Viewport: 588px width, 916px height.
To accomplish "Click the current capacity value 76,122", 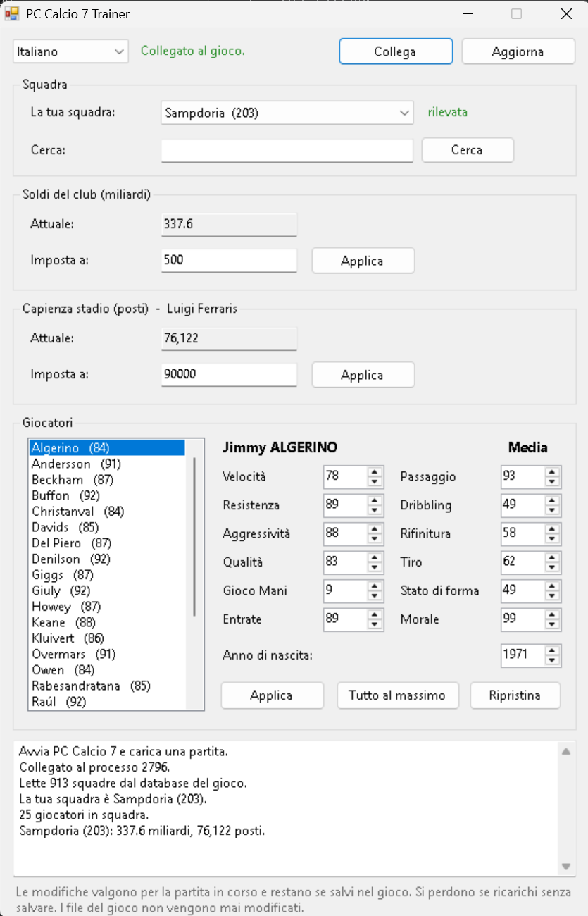I will point(229,338).
